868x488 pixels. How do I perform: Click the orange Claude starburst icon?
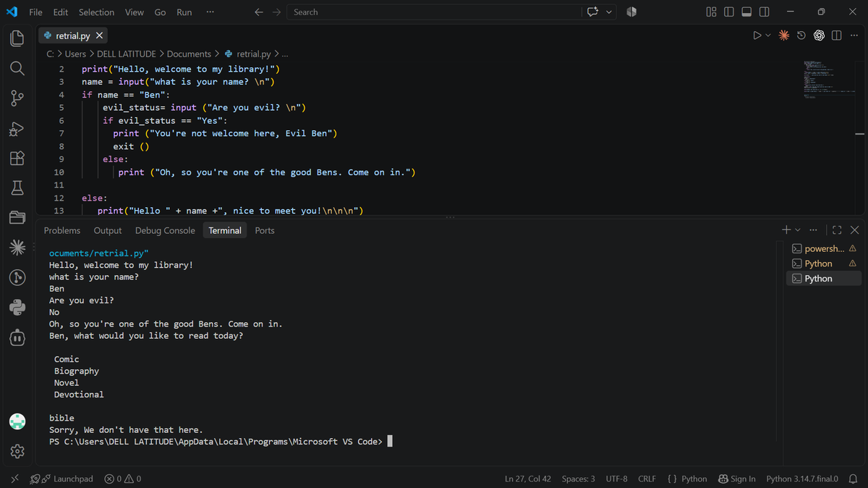(x=784, y=35)
